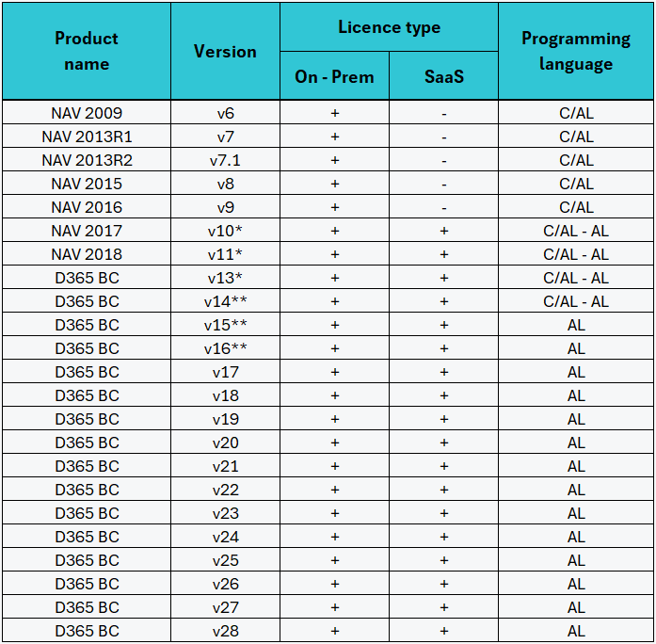The height and width of the screenshot is (644, 656).
Task: Click the SaaS subheader cell
Action: [x=443, y=76]
